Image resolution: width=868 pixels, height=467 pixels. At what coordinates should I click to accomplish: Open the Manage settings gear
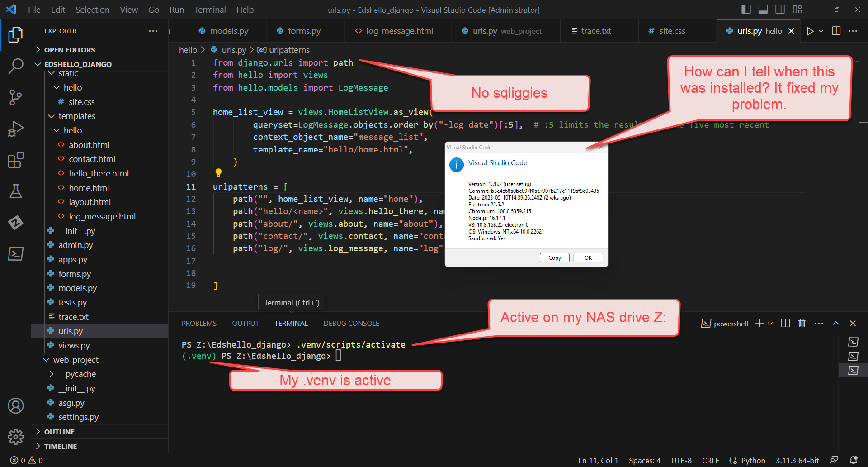coord(16,437)
